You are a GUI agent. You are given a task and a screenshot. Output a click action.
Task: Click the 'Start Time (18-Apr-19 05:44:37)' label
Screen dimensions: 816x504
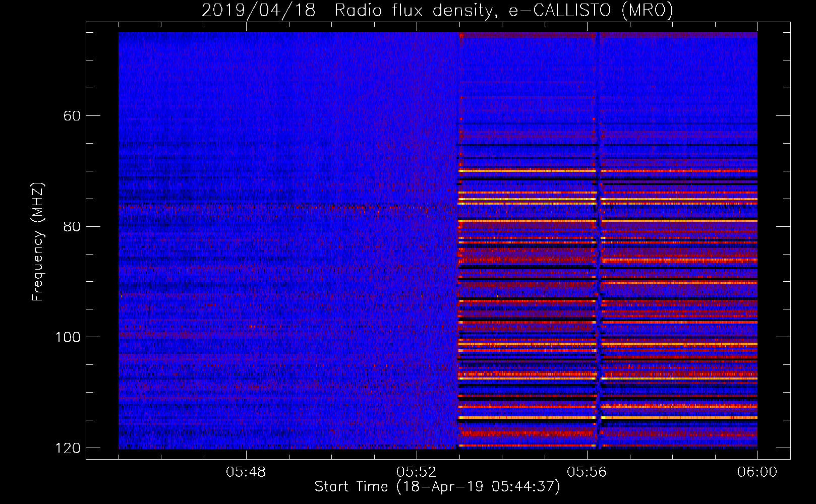(x=437, y=487)
